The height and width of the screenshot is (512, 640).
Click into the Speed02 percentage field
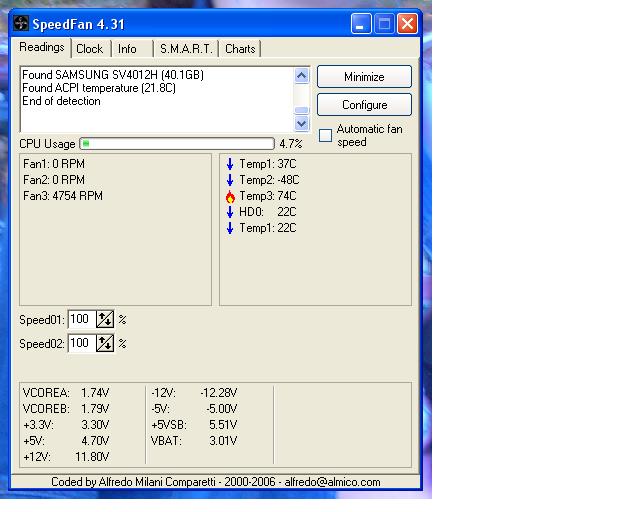82,343
